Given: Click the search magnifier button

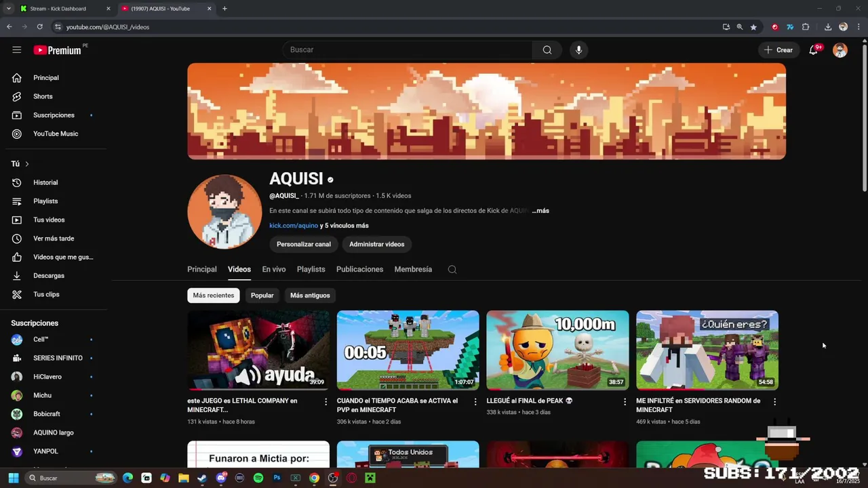Looking at the screenshot, I should [547, 49].
